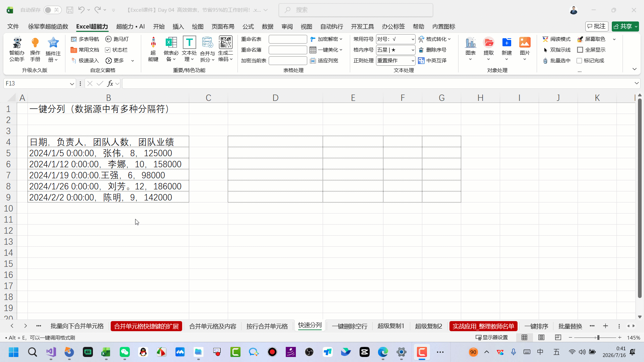The height and width of the screenshot is (362, 644).
Task: Expand the 更多 options dropdown
Action: pos(133,61)
